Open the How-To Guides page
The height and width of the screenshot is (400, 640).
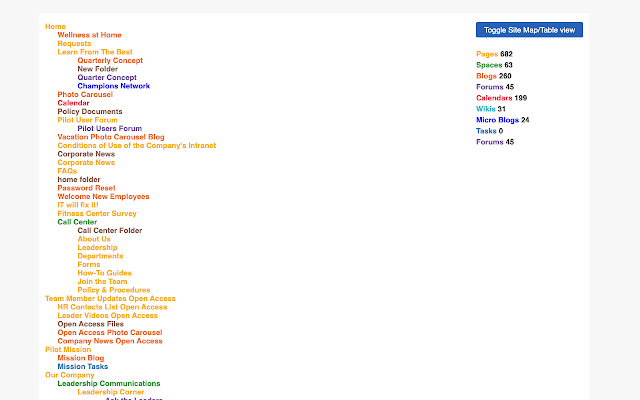click(104, 273)
